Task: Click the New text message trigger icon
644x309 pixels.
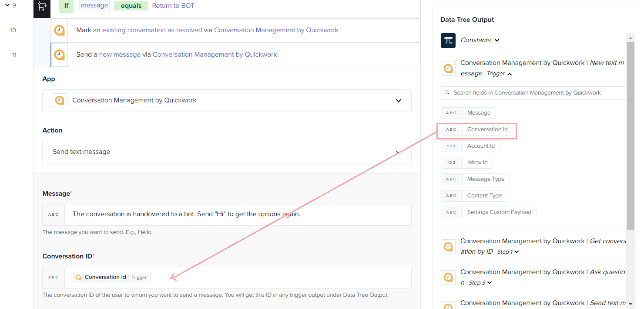Action: click(x=448, y=68)
